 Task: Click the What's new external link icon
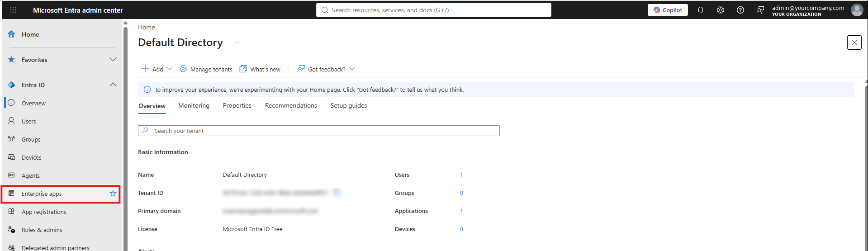pyautogui.click(x=243, y=69)
